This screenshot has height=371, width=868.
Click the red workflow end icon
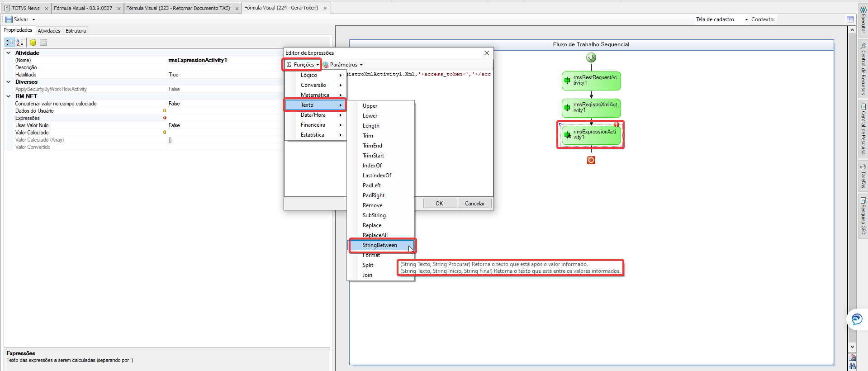[x=591, y=160]
